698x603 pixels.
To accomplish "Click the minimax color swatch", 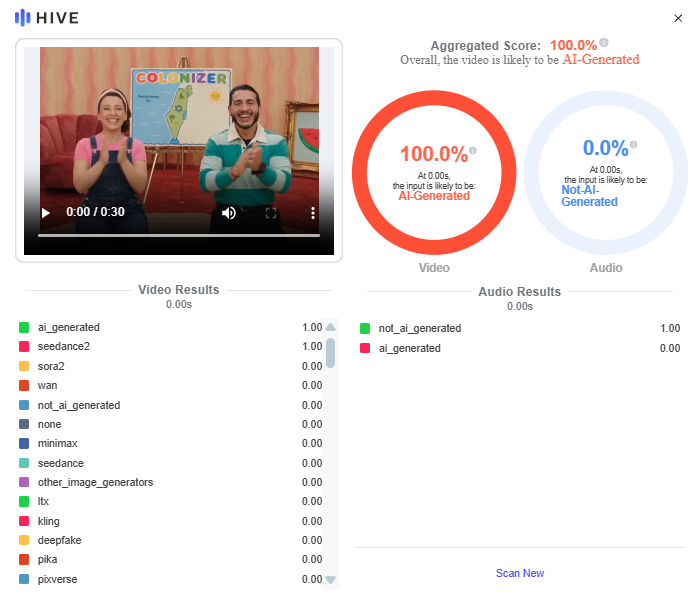I will pyautogui.click(x=24, y=443).
